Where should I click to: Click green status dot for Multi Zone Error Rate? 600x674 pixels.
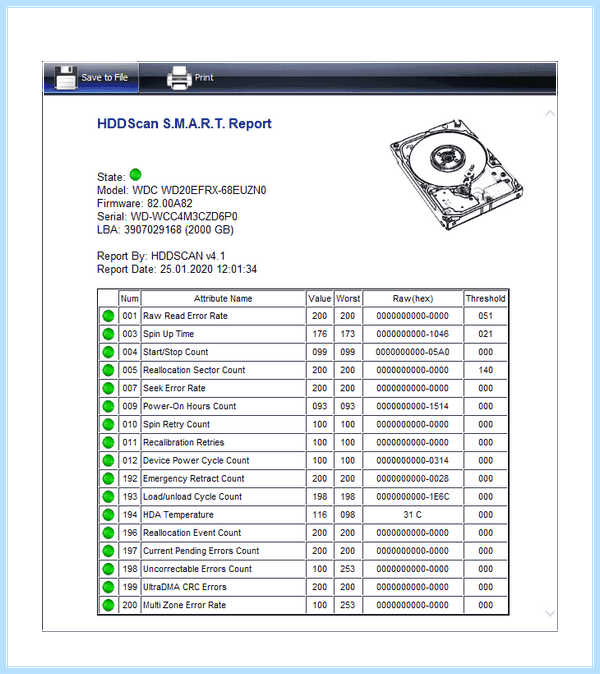click(108, 605)
